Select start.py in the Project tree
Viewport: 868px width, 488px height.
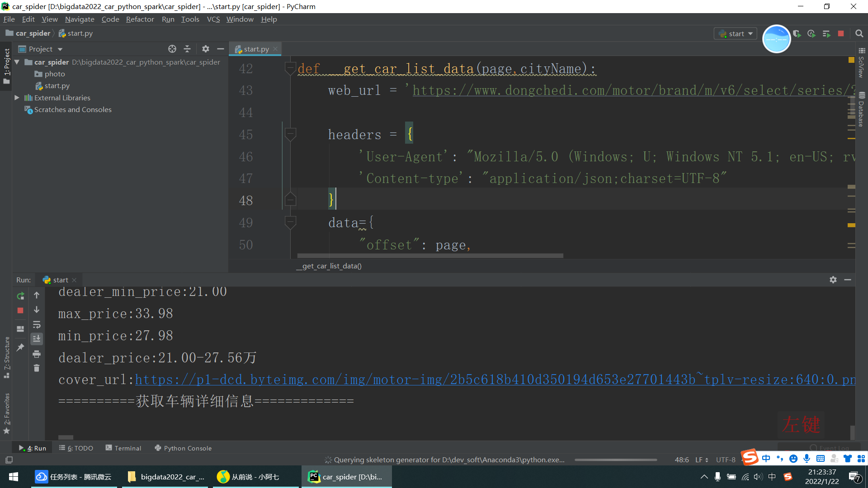click(57, 86)
